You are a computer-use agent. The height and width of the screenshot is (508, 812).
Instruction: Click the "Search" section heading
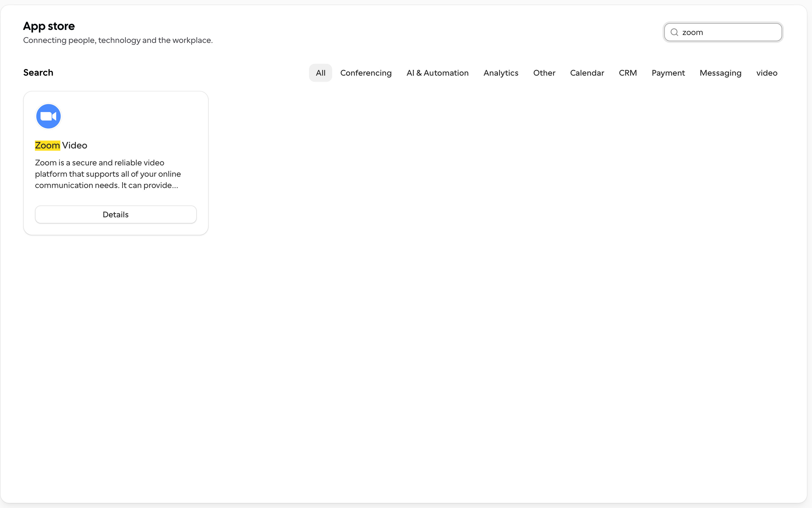tap(38, 73)
